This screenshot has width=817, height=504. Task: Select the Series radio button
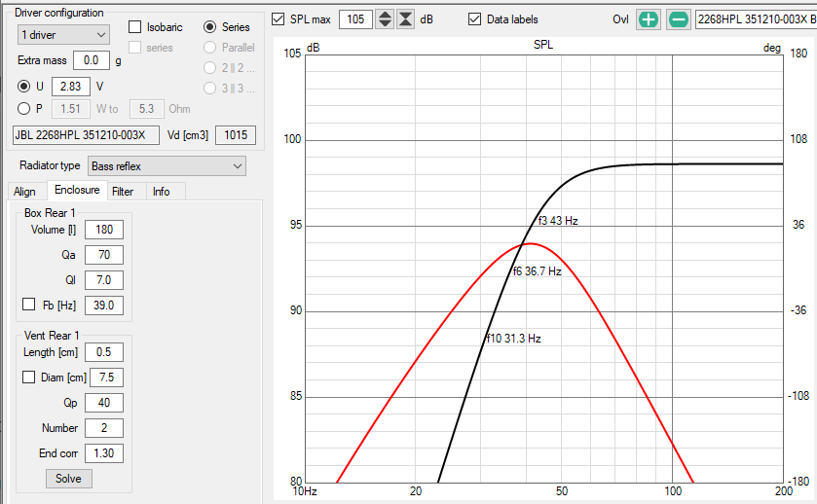tap(210, 26)
